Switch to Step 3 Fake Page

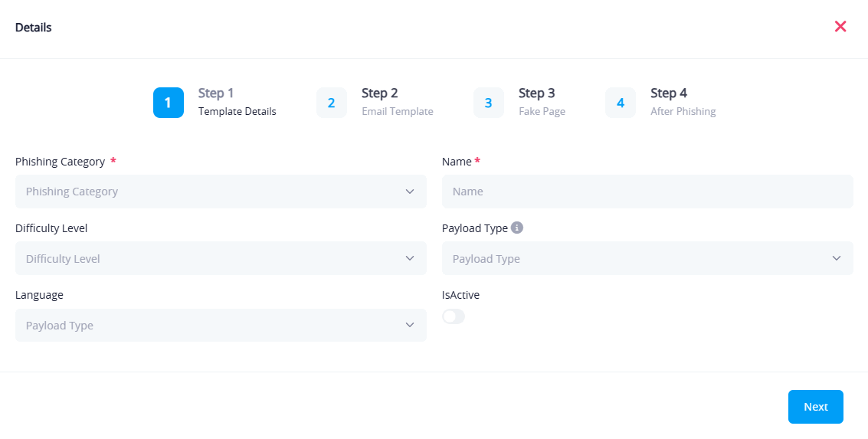541,103
